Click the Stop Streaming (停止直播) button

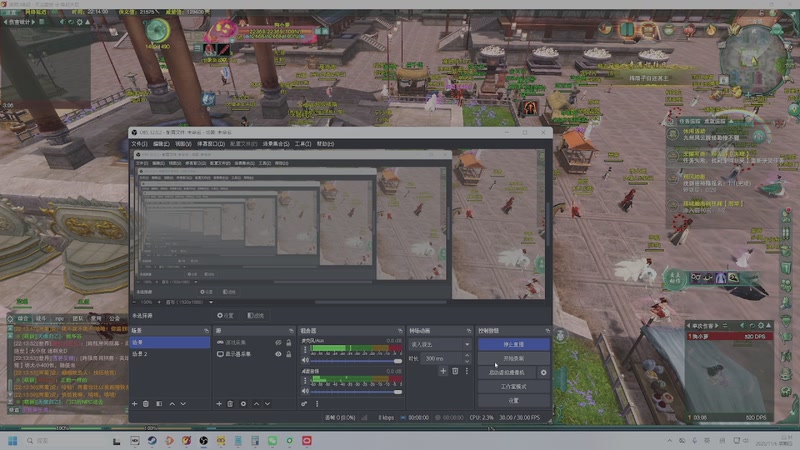tap(514, 344)
